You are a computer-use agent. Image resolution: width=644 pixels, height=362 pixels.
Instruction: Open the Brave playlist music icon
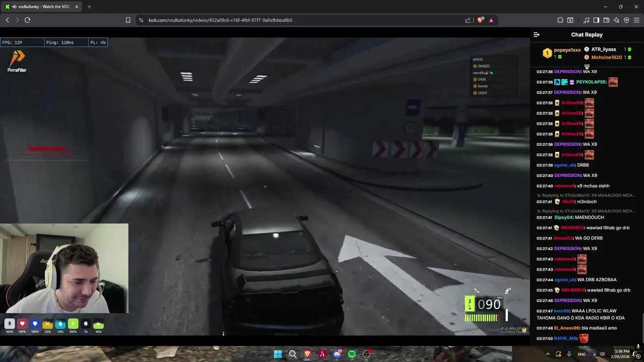[x=586, y=20]
